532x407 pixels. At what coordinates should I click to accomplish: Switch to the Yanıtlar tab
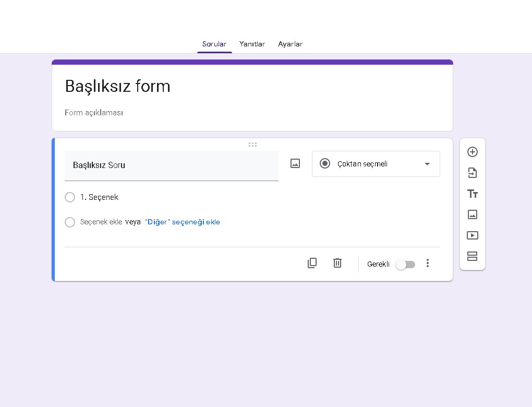pyautogui.click(x=252, y=44)
